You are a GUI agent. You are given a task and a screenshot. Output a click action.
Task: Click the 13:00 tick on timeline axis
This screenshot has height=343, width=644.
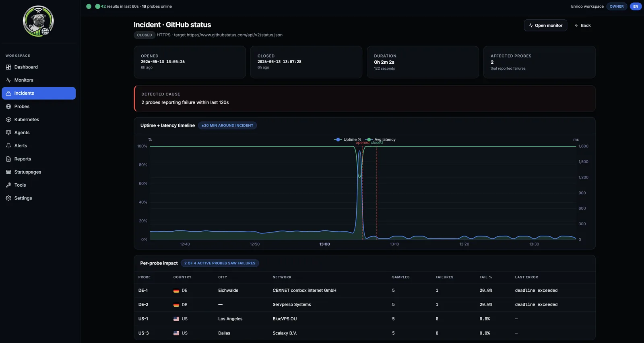(324, 244)
